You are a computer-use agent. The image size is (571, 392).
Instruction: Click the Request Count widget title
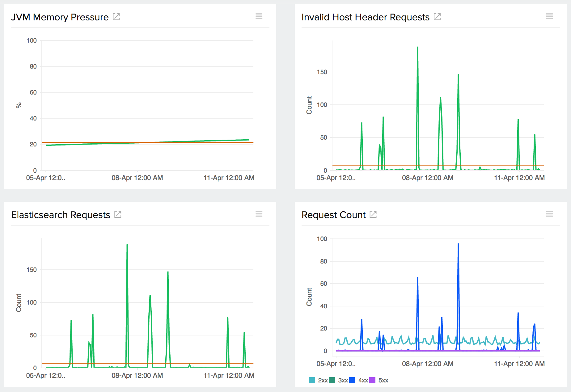[x=333, y=215]
